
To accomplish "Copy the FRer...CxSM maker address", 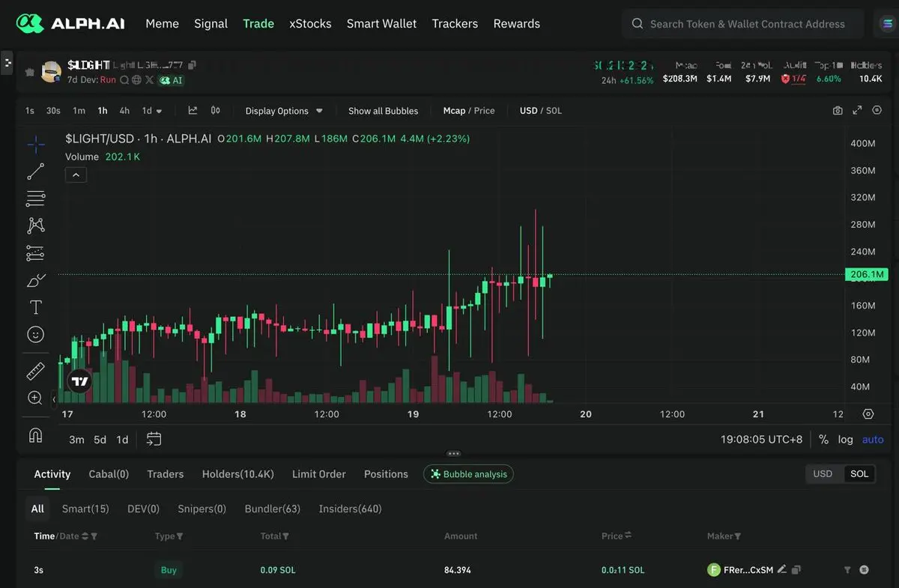I will click(x=796, y=570).
